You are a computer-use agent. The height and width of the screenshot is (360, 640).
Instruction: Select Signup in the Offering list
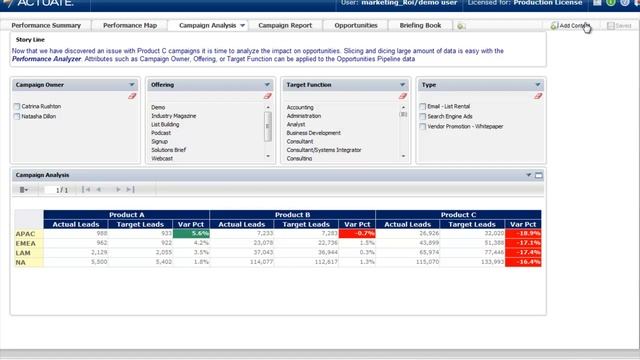[x=159, y=142]
